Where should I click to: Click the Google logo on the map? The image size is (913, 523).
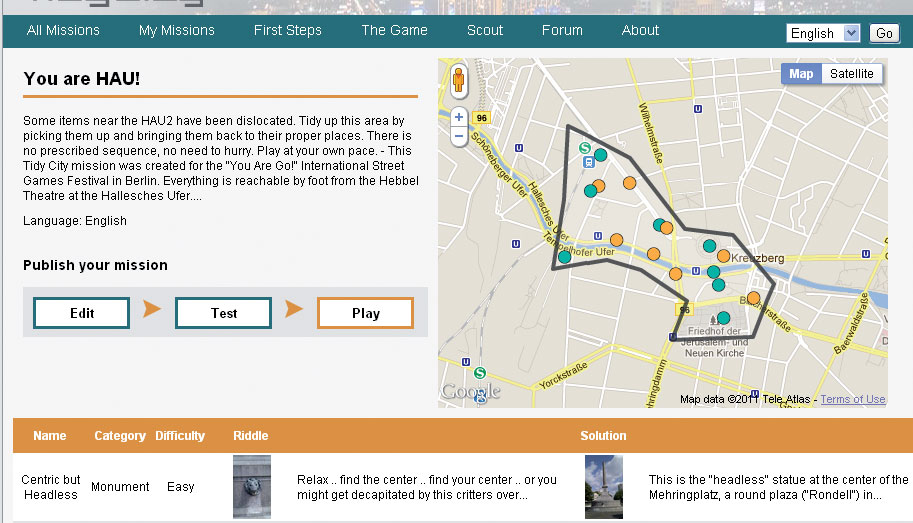click(x=470, y=392)
